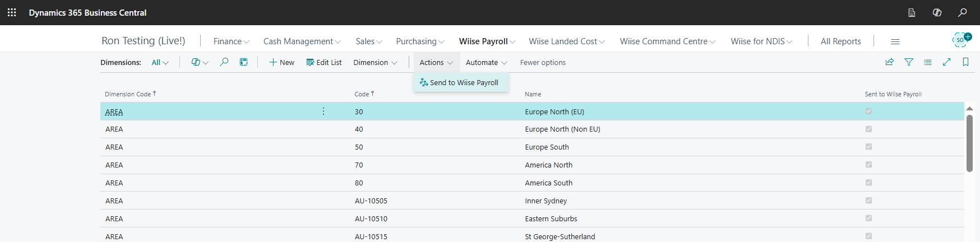This screenshot has height=242, width=980.
Task: Show more options for AREA 30 row
Action: pos(323,111)
